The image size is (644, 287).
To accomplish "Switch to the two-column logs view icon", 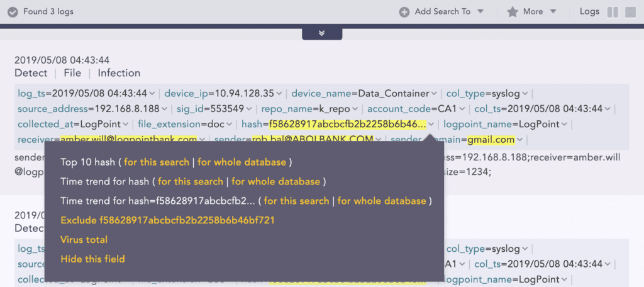I will [x=613, y=12].
